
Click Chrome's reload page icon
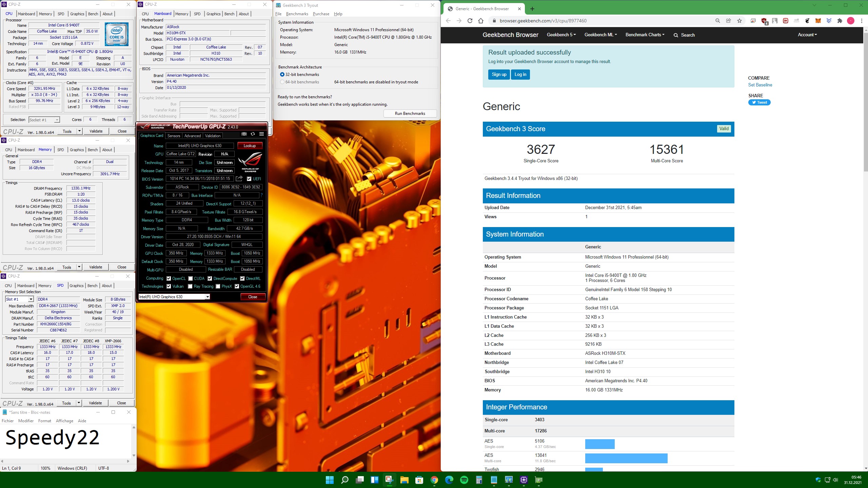tap(470, 21)
